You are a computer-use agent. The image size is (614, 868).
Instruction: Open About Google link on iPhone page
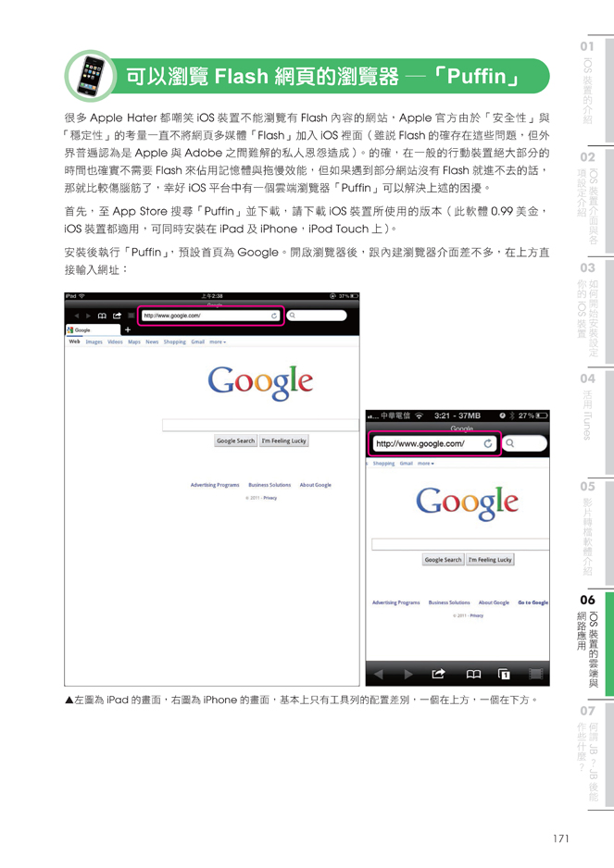coord(494,602)
